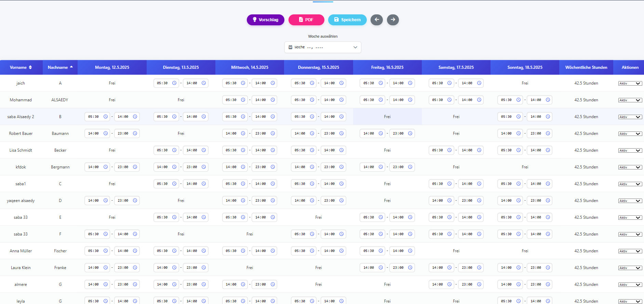Click clock icon in kfdok's Freitag end time
Viewport: 644px width, 304px height.
pyautogui.click(x=410, y=167)
